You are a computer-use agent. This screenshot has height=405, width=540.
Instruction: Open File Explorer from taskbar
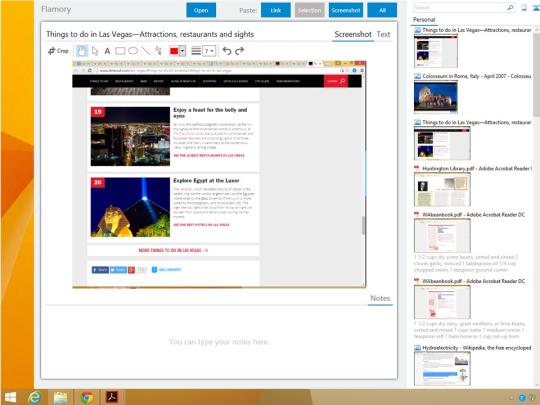[60, 397]
